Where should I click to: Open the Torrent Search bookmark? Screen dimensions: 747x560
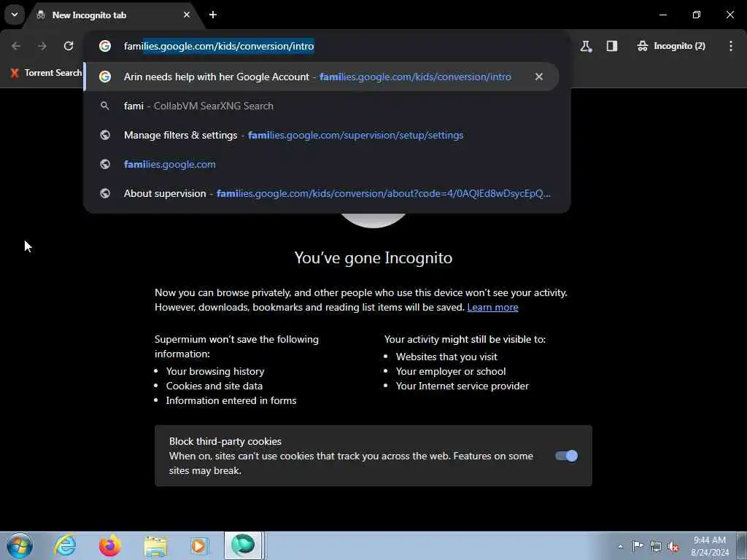click(46, 73)
